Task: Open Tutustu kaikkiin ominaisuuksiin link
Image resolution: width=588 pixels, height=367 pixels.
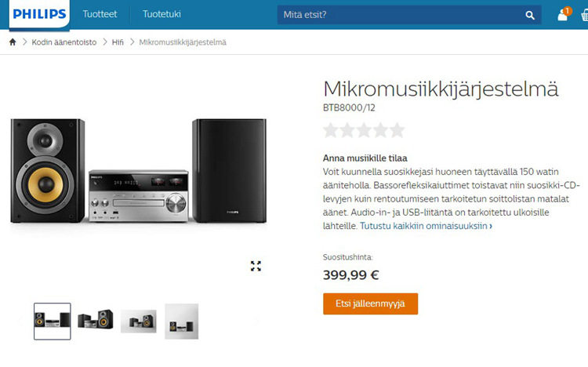Action: tap(426, 226)
